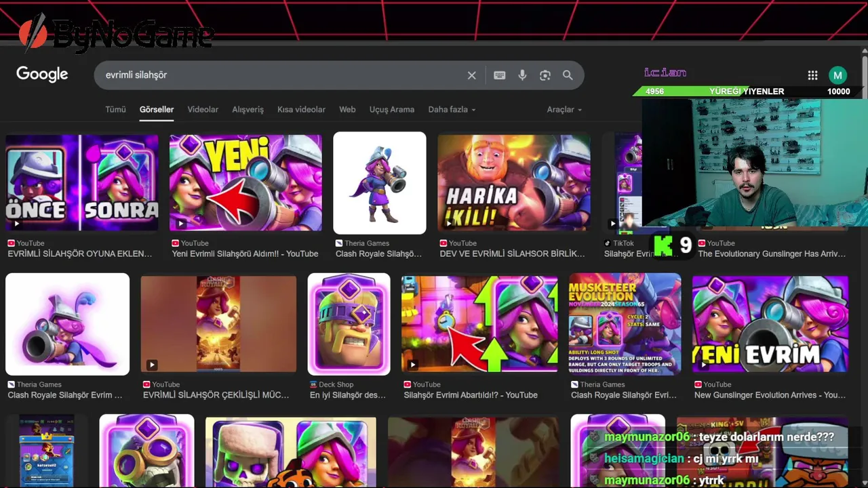This screenshot has width=868, height=488.
Task: Switch to the Web tab
Action: (347, 109)
